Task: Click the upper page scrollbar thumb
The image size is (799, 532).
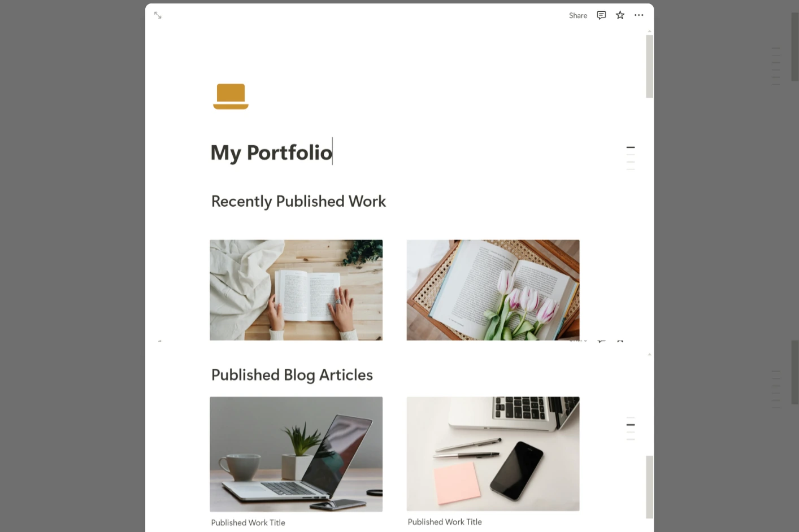Action: point(650,66)
